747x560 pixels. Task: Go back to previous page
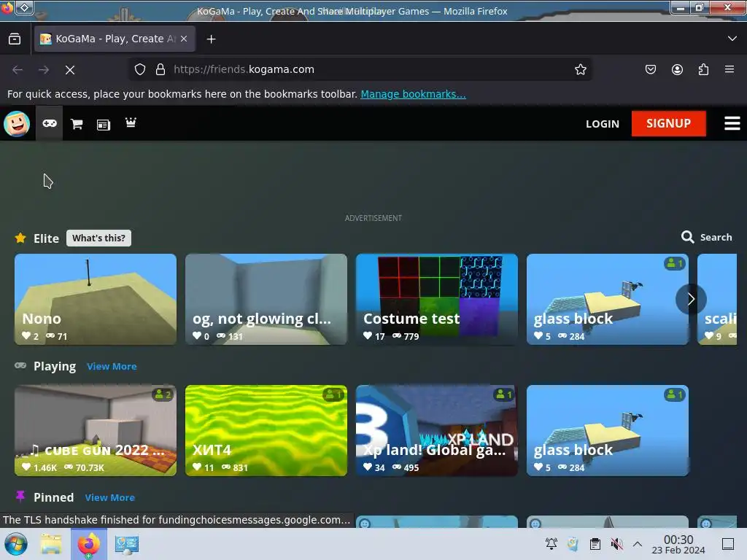18,70
